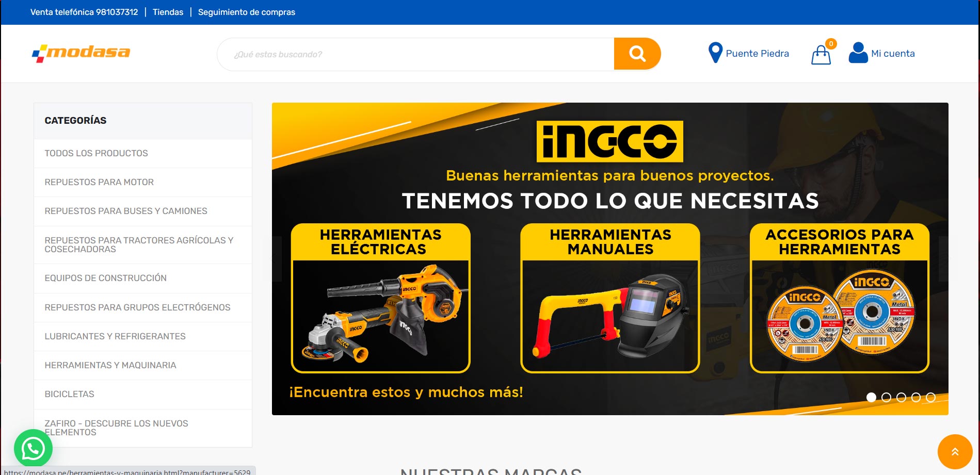Click the scroll-to-top arrow button

(x=955, y=452)
